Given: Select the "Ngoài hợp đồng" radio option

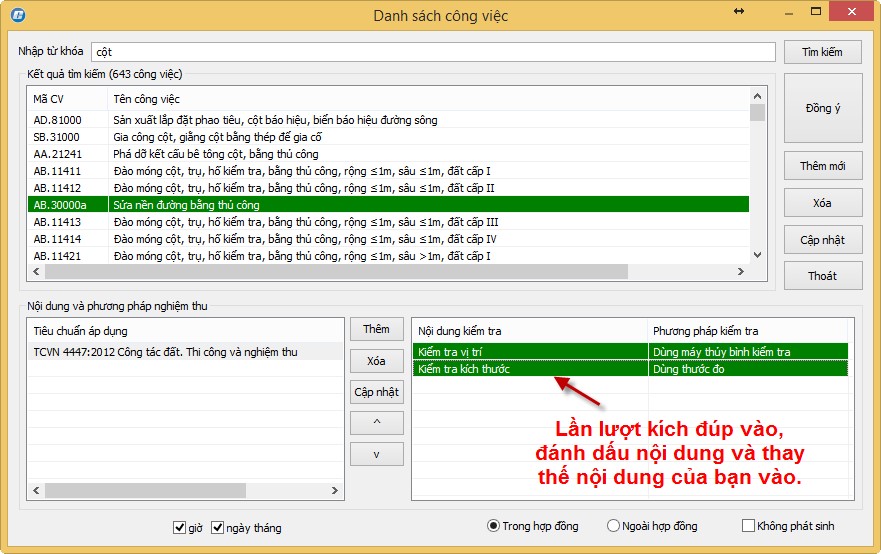Looking at the screenshot, I should pyautogui.click(x=613, y=526).
